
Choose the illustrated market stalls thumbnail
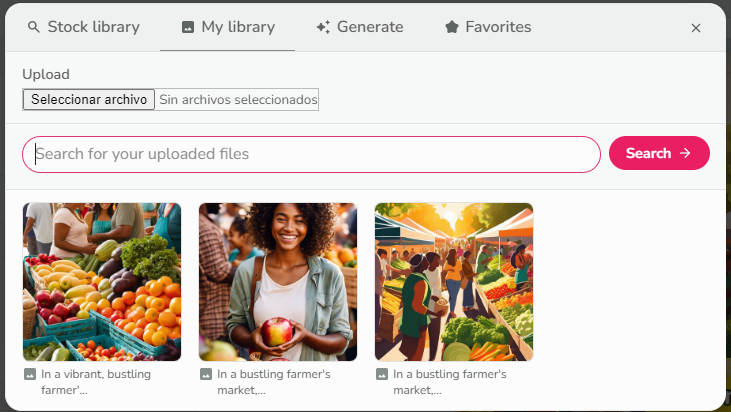(454, 282)
